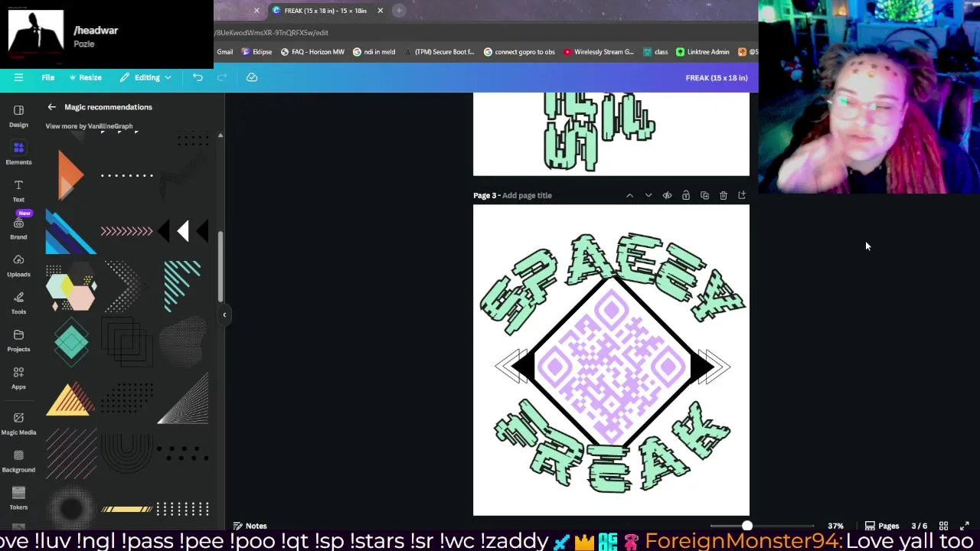Move Page 3 down with the chevron
The height and width of the screenshot is (551, 980).
tap(648, 196)
